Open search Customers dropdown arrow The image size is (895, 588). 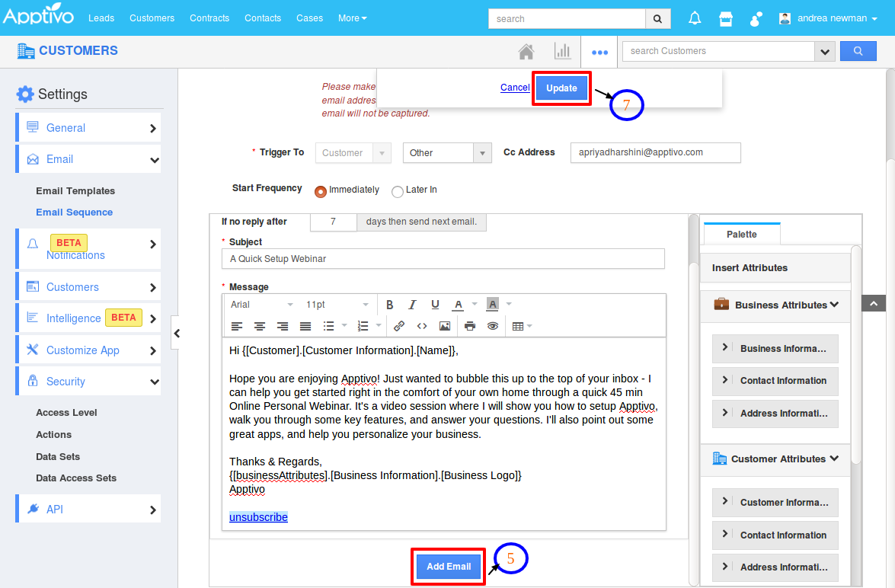(x=824, y=51)
